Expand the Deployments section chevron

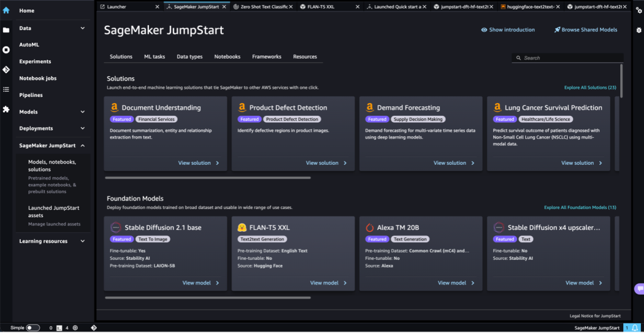pyautogui.click(x=82, y=128)
